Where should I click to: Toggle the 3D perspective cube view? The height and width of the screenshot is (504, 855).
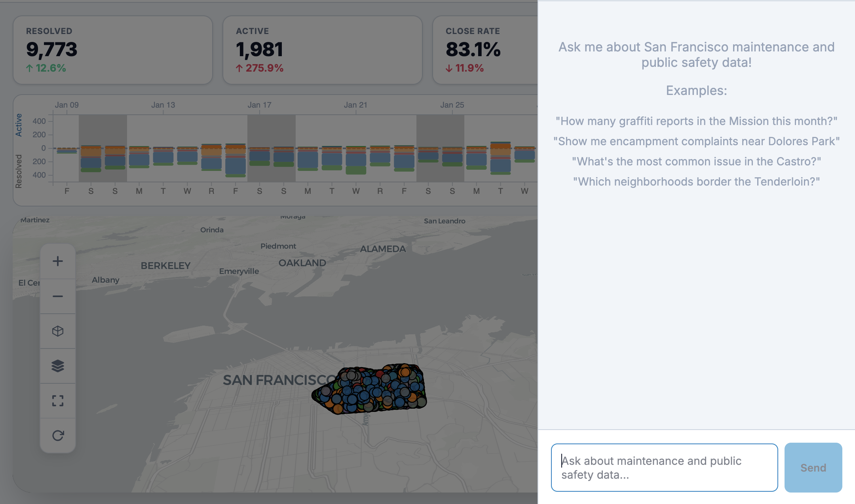point(58,331)
